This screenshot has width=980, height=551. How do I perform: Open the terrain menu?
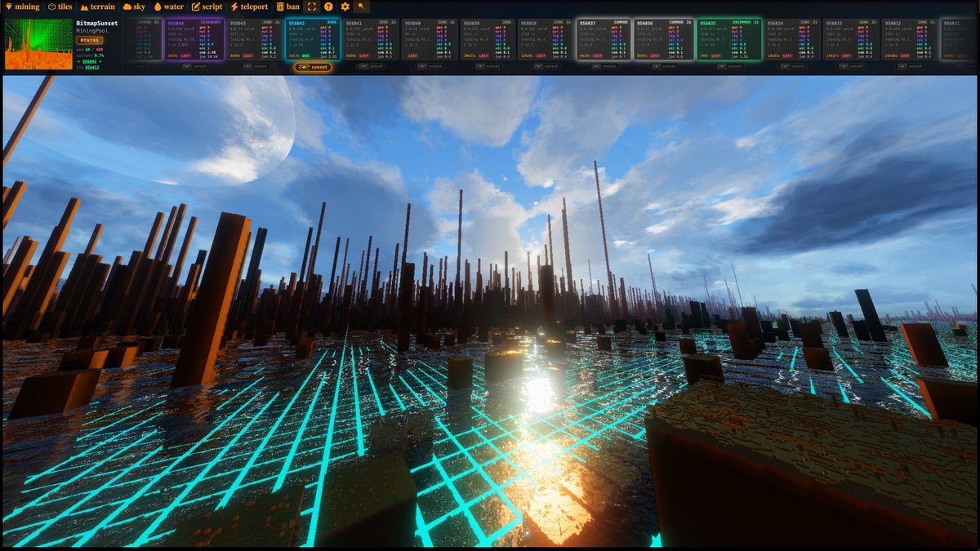[97, 7]
